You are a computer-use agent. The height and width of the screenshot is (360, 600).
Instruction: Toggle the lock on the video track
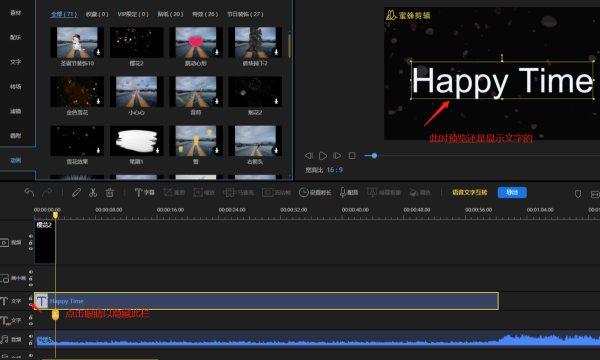pyautogui.click(x=31, y=243)
